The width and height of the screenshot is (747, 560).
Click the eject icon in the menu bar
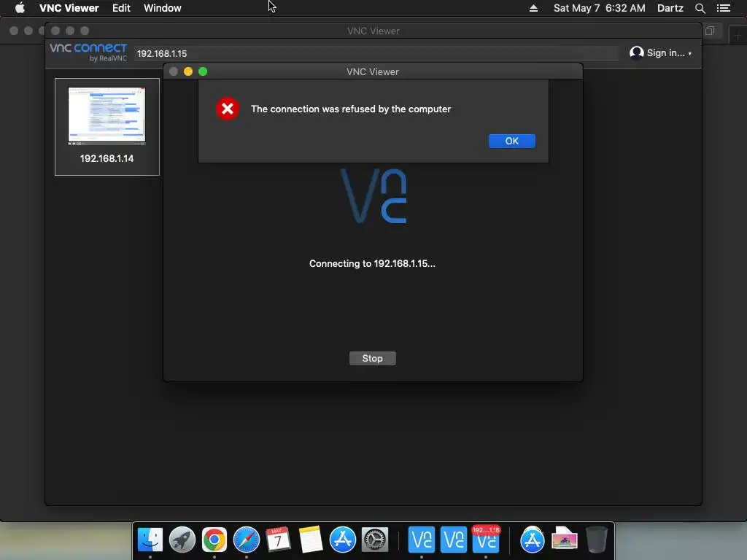click(x=533, y=8)
